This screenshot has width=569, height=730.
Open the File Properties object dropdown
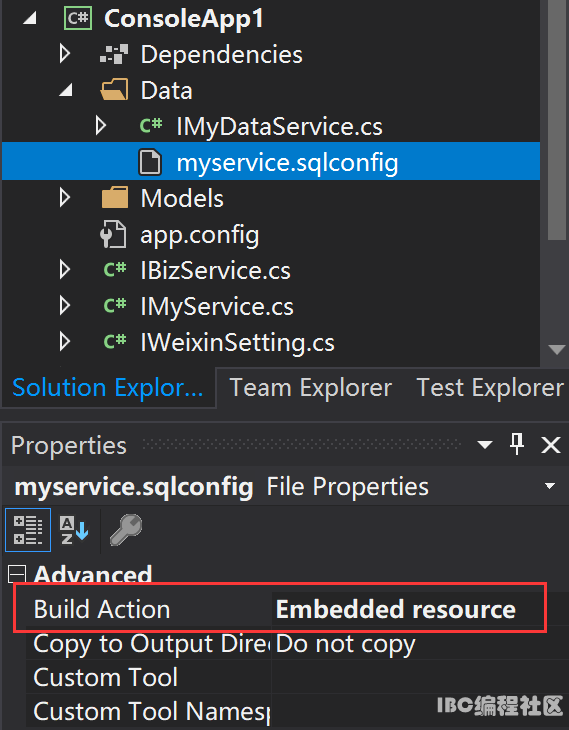point(550,486)
